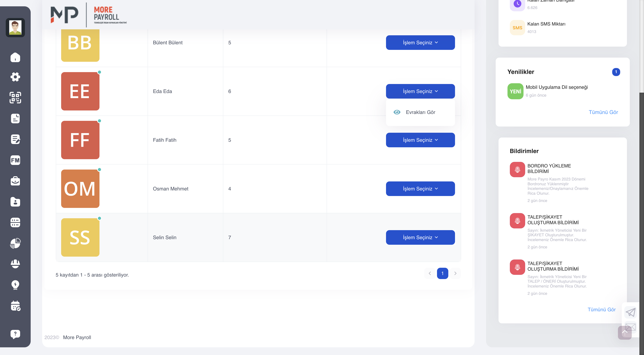Viewport: 644px width, 355px height.
Task: Click Tümünü Gör under Bildirimler
Action: (601, 310)
